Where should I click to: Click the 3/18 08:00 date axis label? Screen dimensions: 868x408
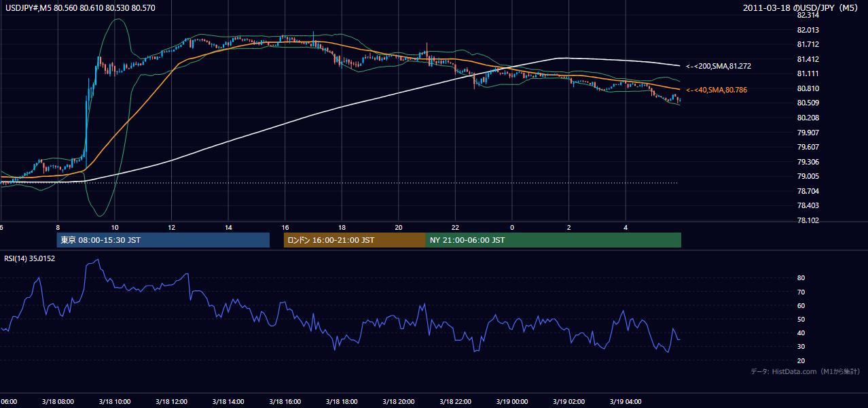[x=58, y=402]
